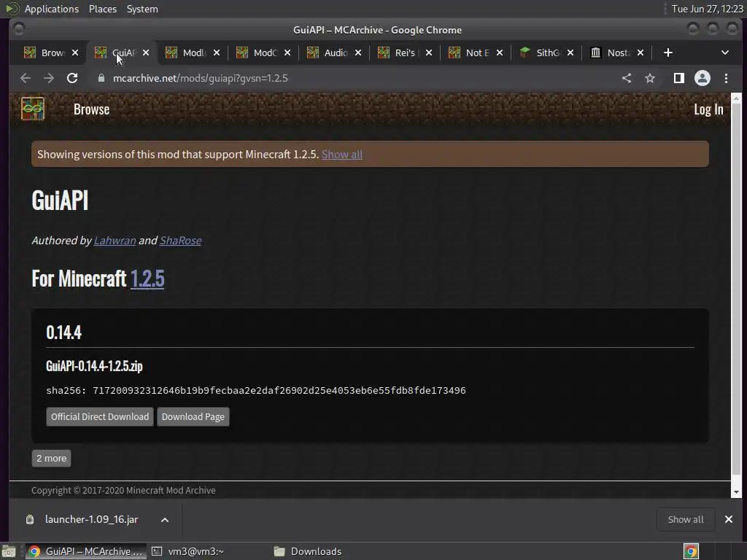Close the Nosta tab
Image resolution: width=747 pixels, height=560 pixels.
click(640, 52)
